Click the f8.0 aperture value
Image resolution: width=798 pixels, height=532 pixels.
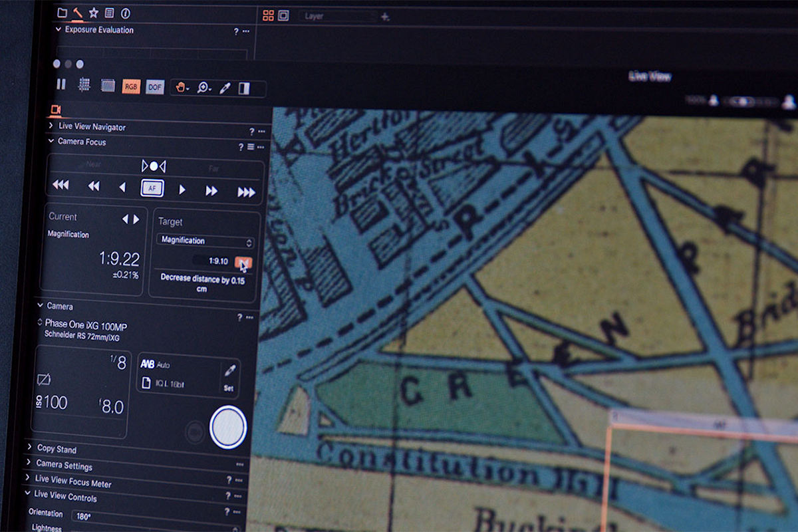click(x=112, y=406)
